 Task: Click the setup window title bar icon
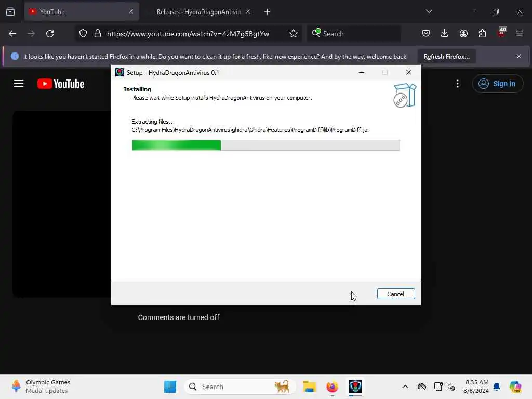pos(119,72)
